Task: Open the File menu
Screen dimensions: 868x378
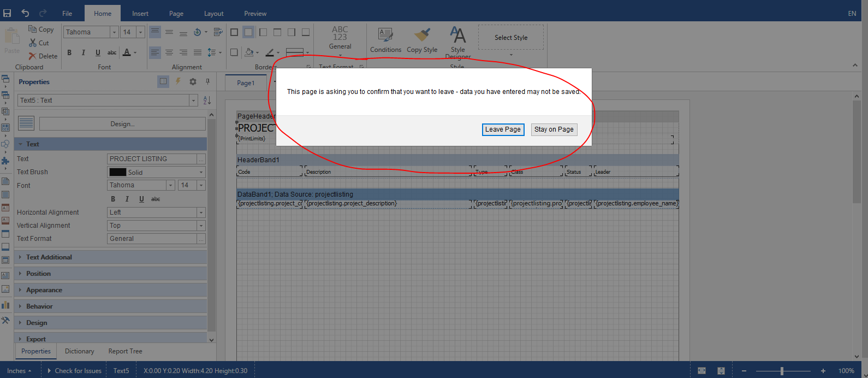Action: pos(67,14)
